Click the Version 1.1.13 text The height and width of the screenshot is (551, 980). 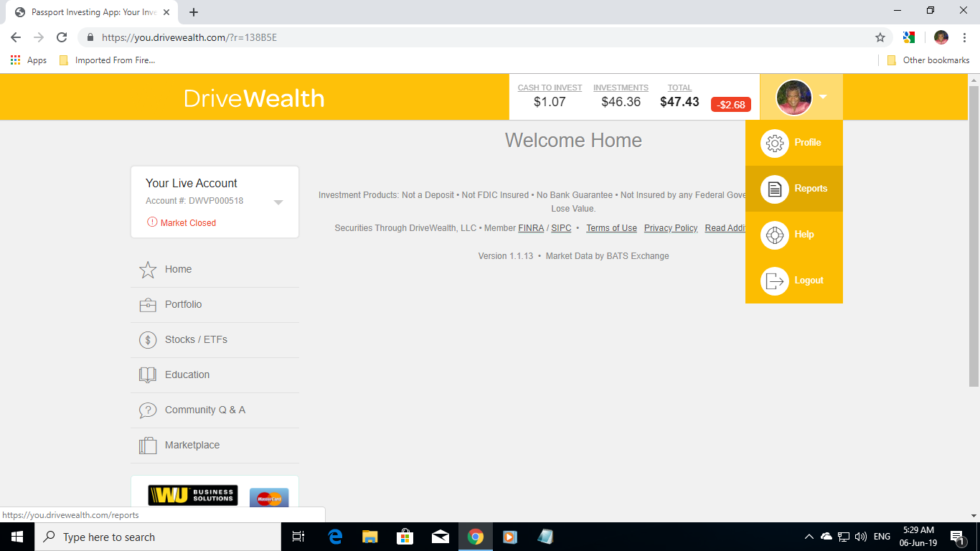click(506, 256)
